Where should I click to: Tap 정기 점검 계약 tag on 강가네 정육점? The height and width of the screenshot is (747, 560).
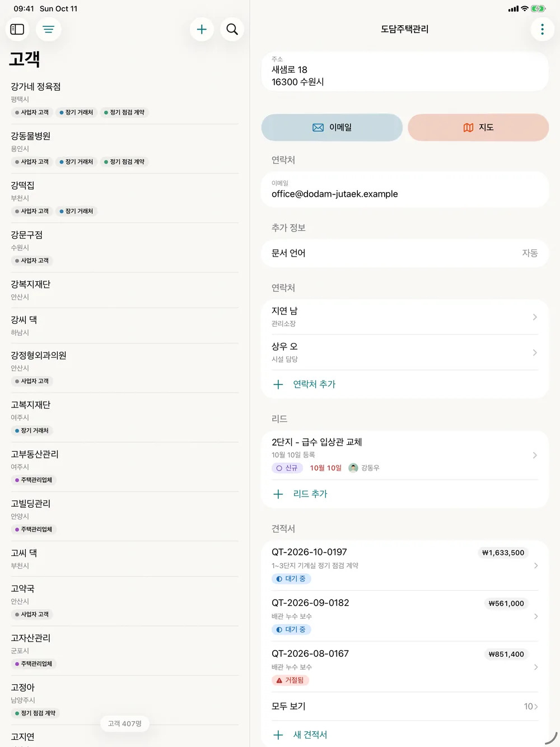pos(124,113)
